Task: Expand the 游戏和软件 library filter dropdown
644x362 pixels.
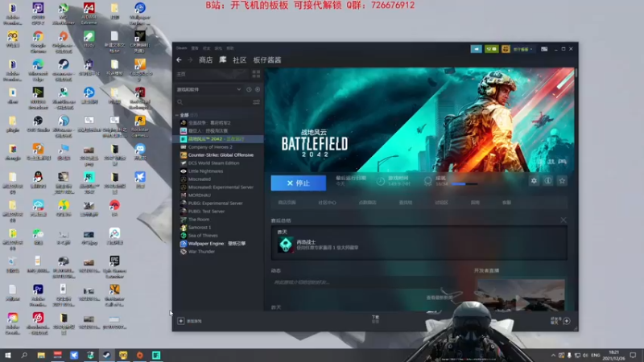Action: point(209,89)
